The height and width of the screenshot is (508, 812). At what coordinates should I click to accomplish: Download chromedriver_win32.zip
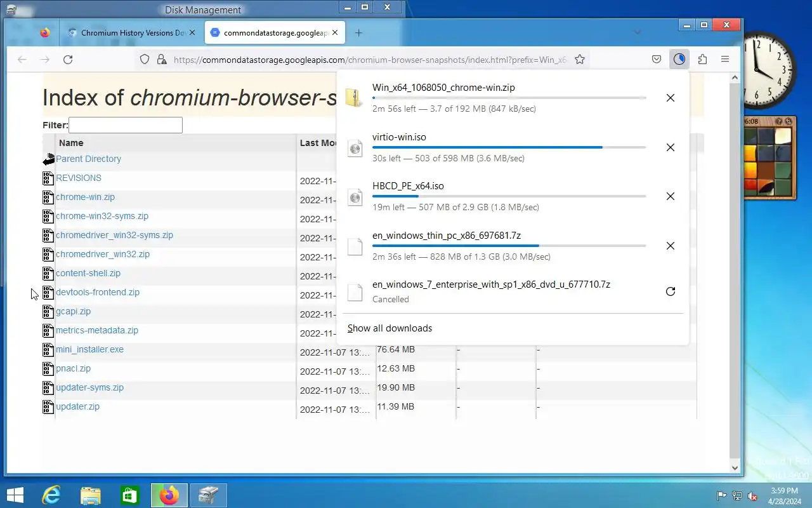click(x=103, y=254)
